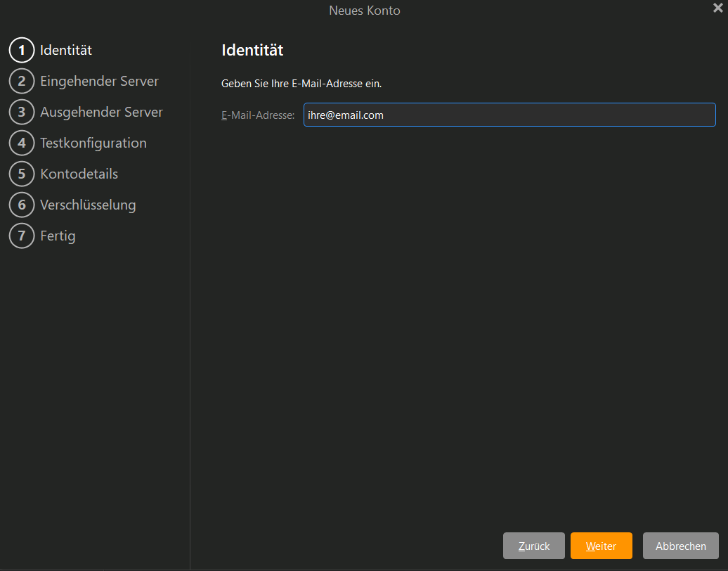Go to Eingehender Server step label
728x571 pixels.
(x=99, y=82)
